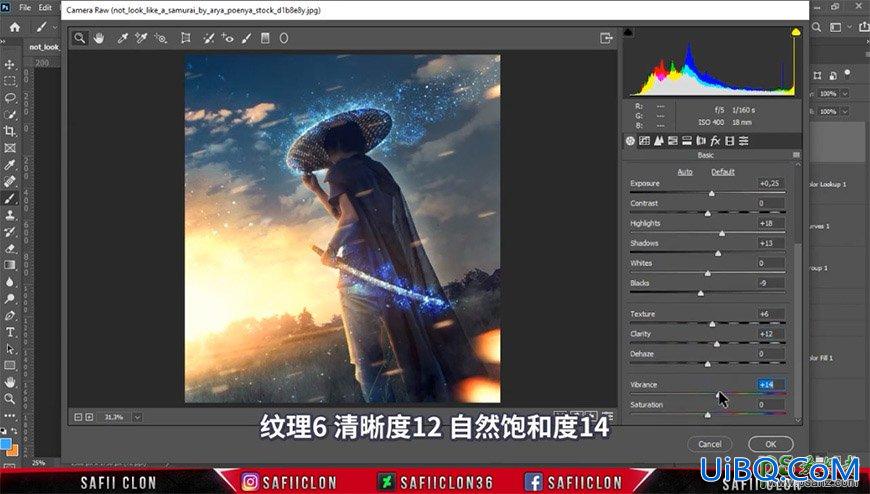This screenshot has width=870, height=494.
Task: Select Photoshop Frame tool
Action: coord(9,148)
